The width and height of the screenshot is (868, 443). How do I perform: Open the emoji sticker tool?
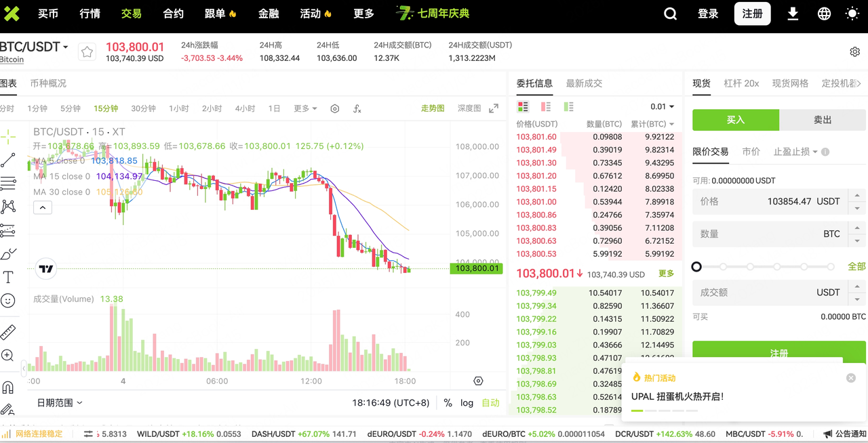click(x=8, y=300)
